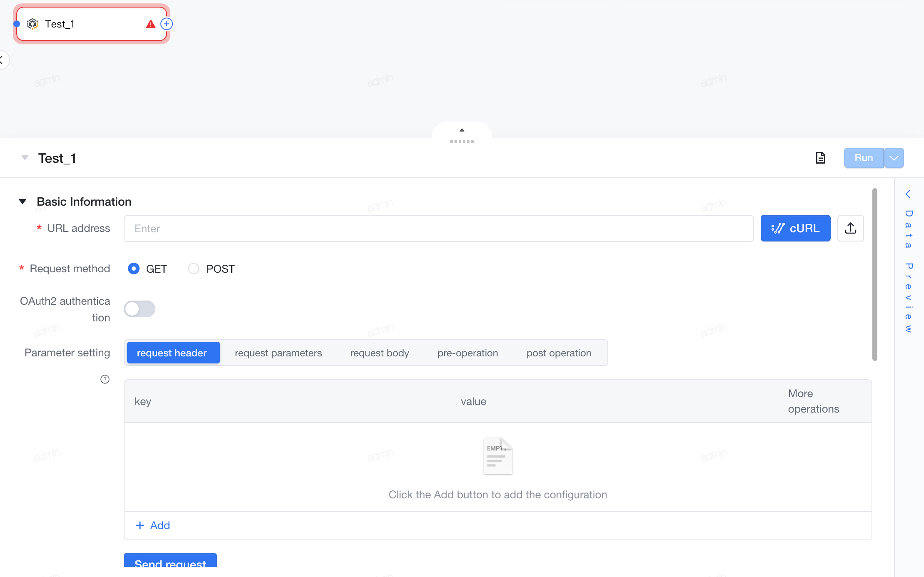Click the upload icon next to cURL
Screen dimensions: 924x577
tap(850, 228)
